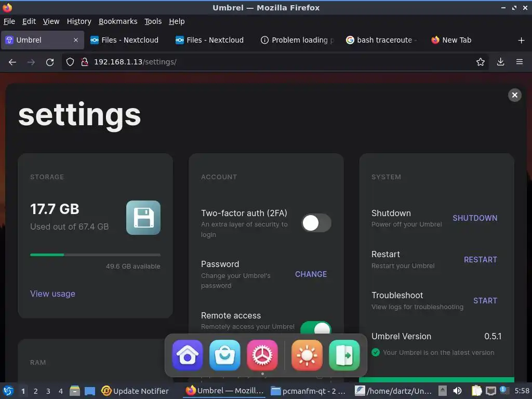Click the green latest-version checkmark icon

click(376, 353)
